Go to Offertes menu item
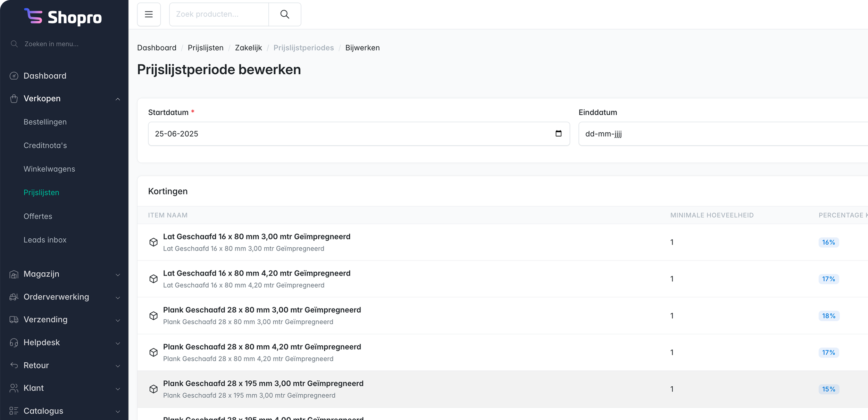868x420 pixels. (x=38, y=216)
